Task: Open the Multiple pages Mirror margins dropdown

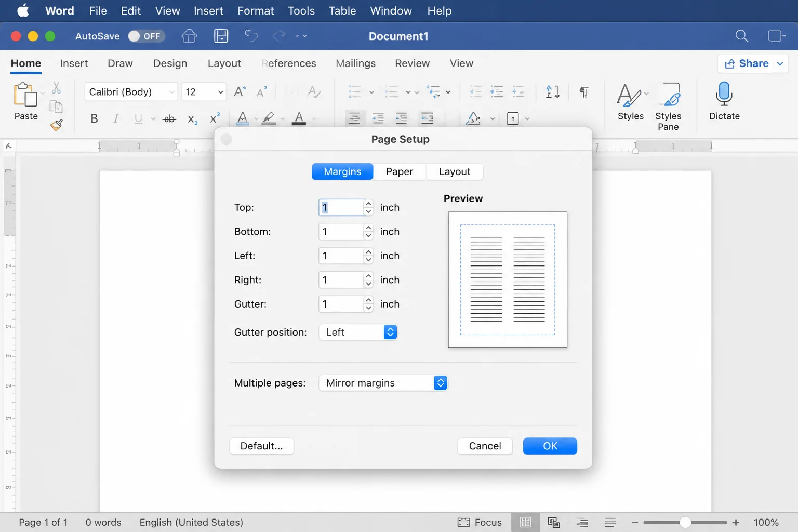Action: coord(383,383)
